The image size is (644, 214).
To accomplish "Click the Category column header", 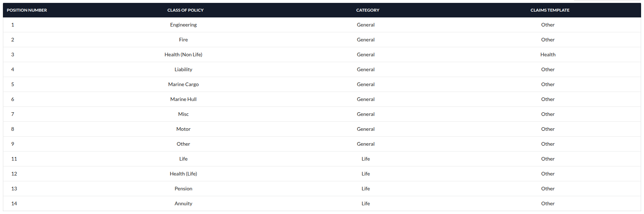I will [368, 10].
